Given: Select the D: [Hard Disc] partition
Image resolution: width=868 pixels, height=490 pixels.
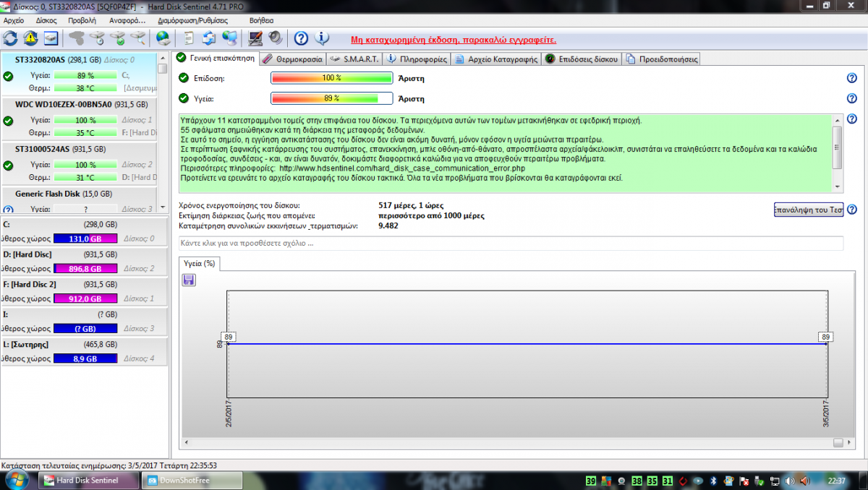Looking at the screenshot, I should click(x=84, y=262).
